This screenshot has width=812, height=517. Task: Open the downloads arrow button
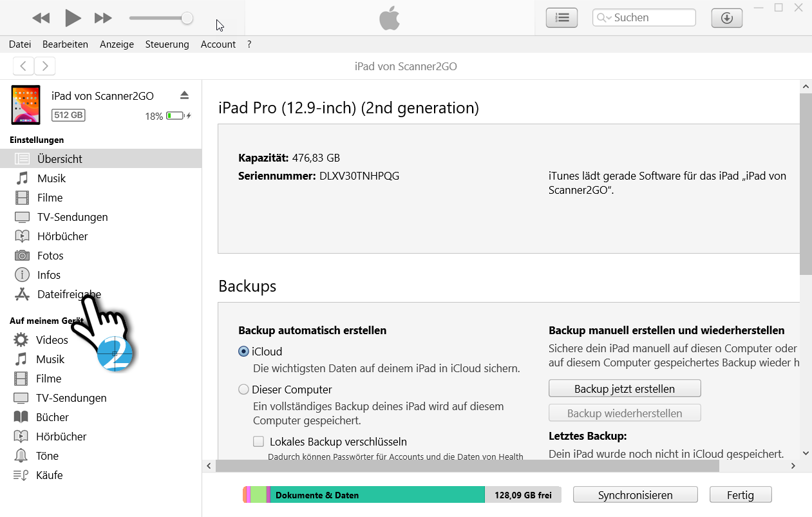(727, 18)
